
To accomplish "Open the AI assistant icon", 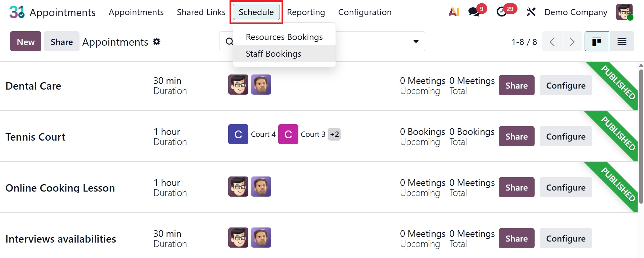I will (454, 12).
